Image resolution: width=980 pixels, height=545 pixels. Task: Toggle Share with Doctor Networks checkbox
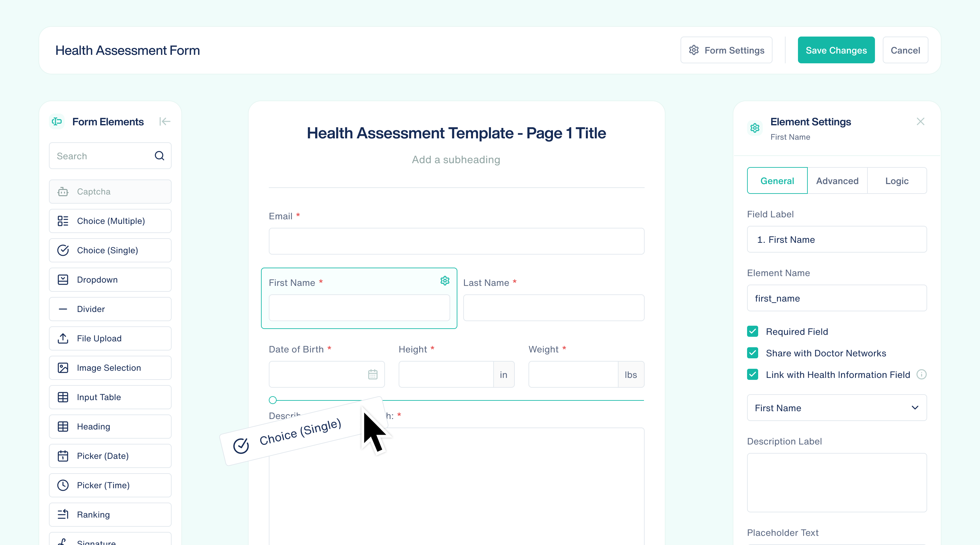753,353
